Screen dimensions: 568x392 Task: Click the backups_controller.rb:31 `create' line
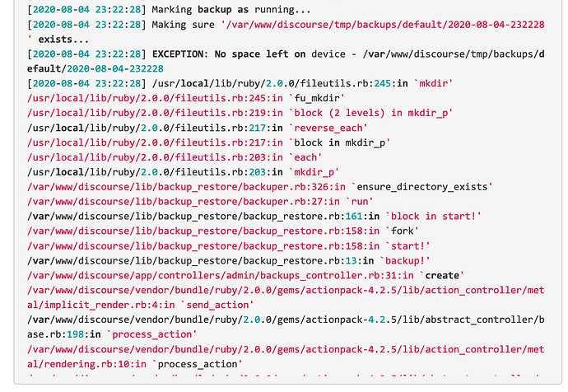(245, 276)
